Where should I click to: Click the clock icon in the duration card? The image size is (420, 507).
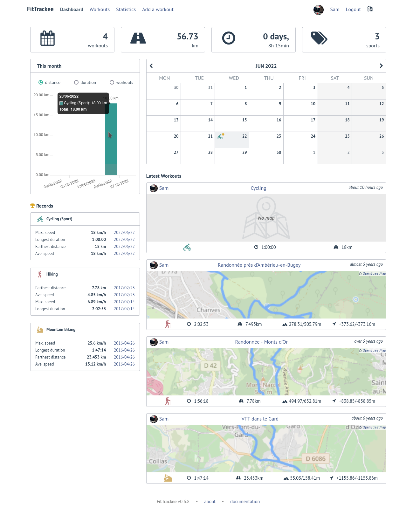pos(229,38)
